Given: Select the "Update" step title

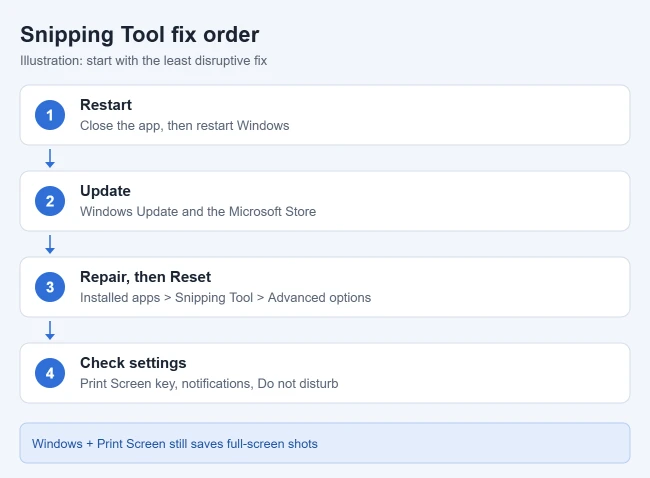Looking at the screenshot, I should click(x=105, y=191).
